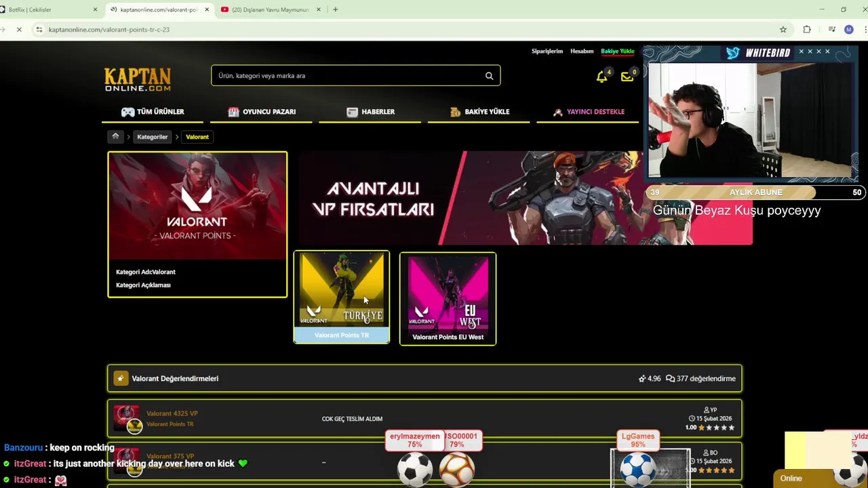Open a new browser tab
Image resolution: width=868 pixels, height=488 pixels.
[335, 9]
